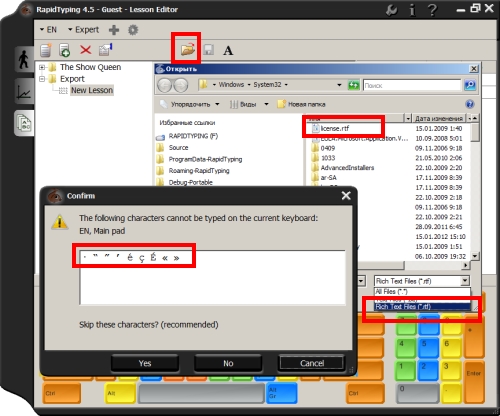Click vertical scrollbar down arrow in file list

[x=475, y=256]
